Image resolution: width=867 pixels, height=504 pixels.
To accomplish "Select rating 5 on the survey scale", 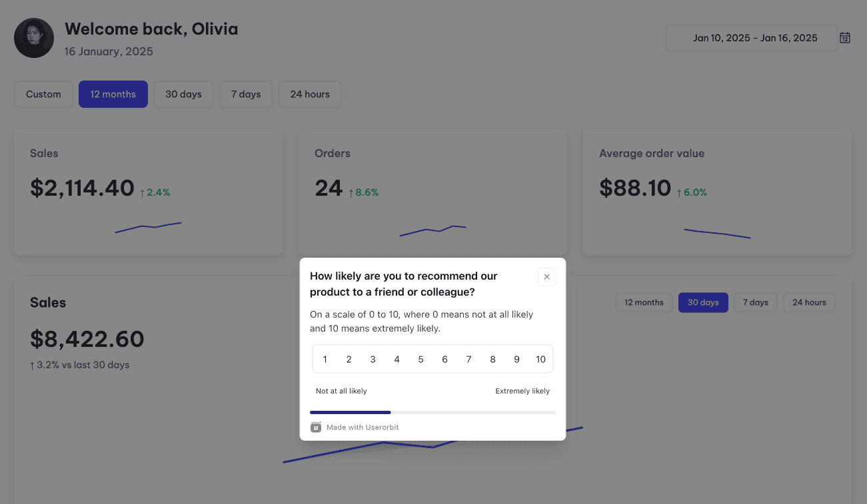I will coord(421,360).
